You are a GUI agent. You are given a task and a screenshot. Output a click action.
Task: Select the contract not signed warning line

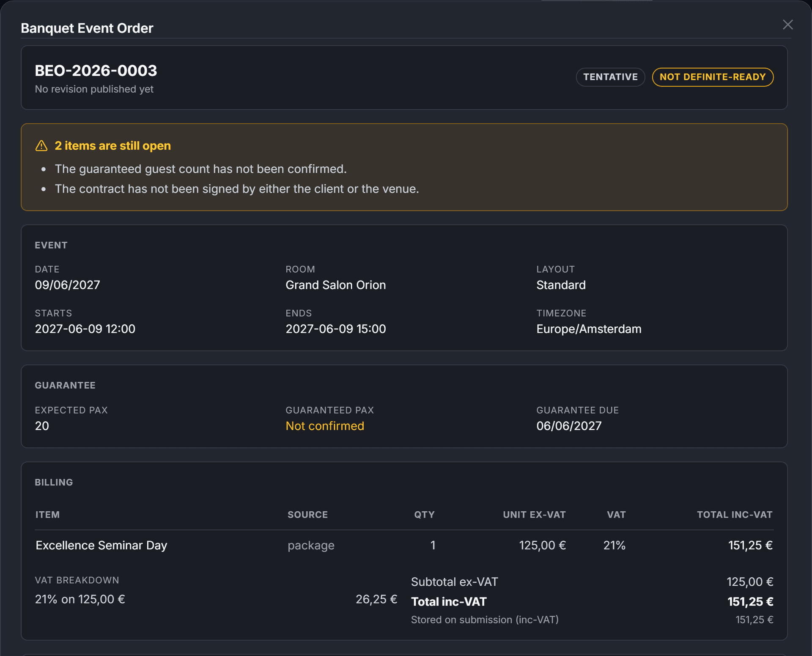[x=237, y=189]
